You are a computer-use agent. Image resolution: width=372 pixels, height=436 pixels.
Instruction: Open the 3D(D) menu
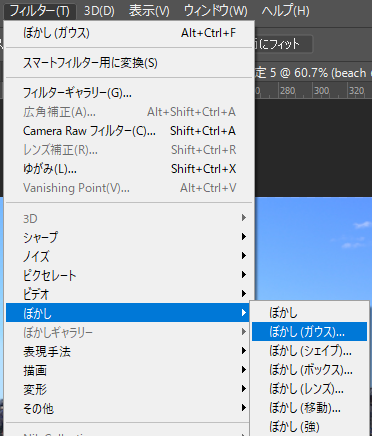click(x=99, y=11)
